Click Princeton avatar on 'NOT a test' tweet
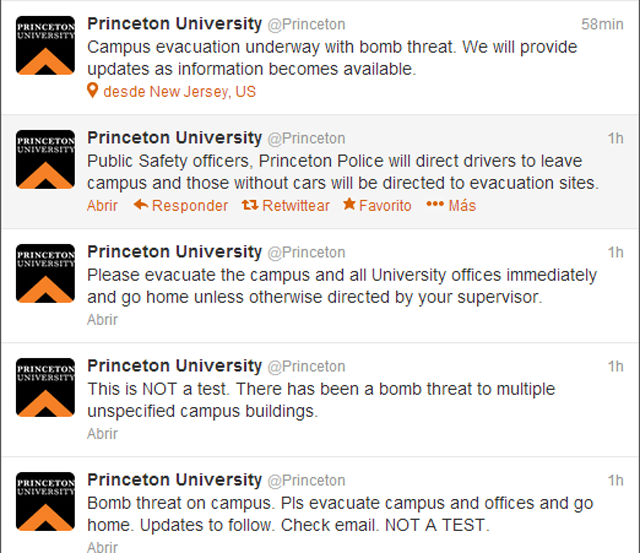Image resolution: width=640 pixels, height=553 pixels. point(45,387)
